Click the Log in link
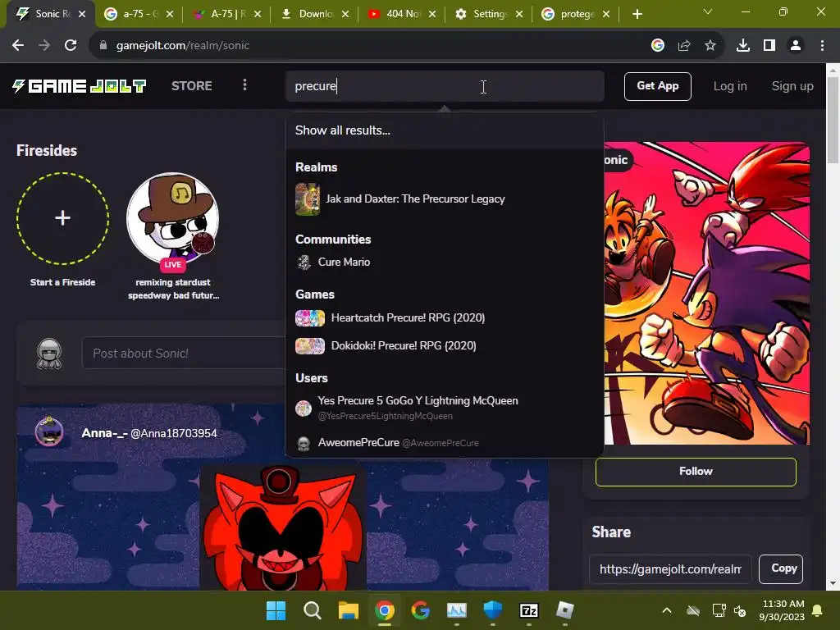This screenshot has width=840, height=630. point(729,86)
